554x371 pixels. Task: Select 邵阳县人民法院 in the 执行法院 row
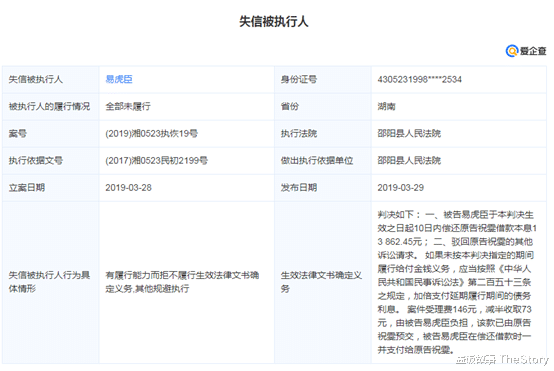point(409,134)
